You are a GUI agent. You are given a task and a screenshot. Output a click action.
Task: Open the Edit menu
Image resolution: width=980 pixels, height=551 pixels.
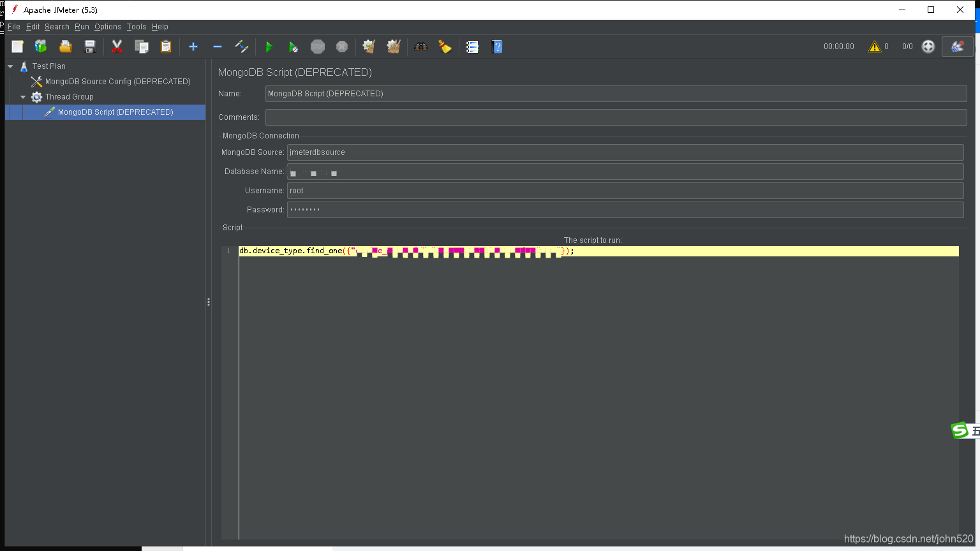point(33,27)
